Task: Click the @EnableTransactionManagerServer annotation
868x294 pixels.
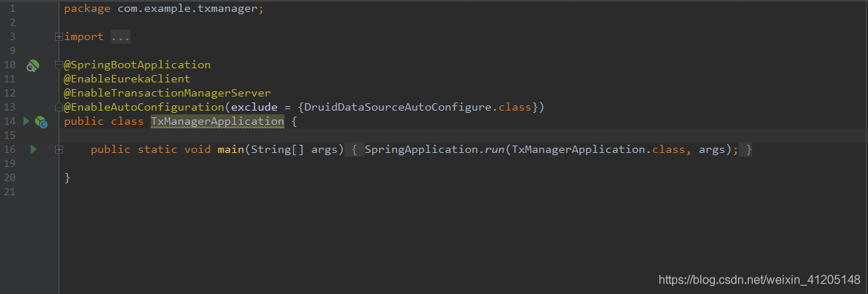Action: [x=168, y=93]
